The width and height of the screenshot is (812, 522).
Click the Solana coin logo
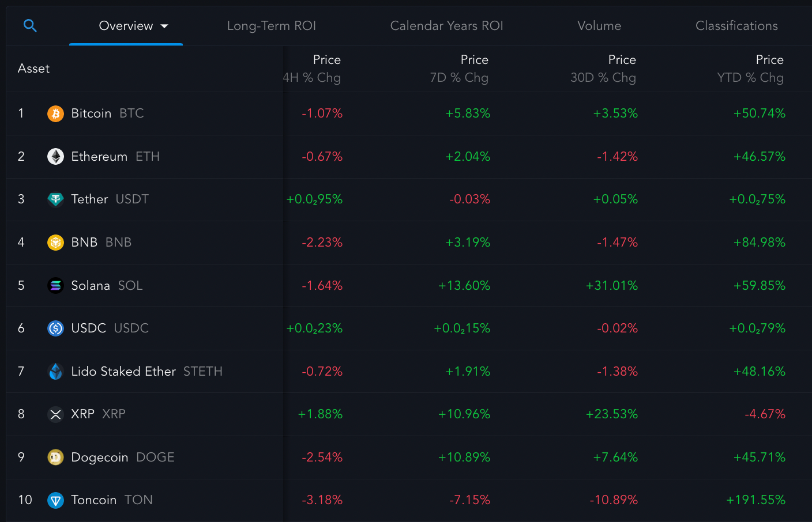(x=55, y=285)
